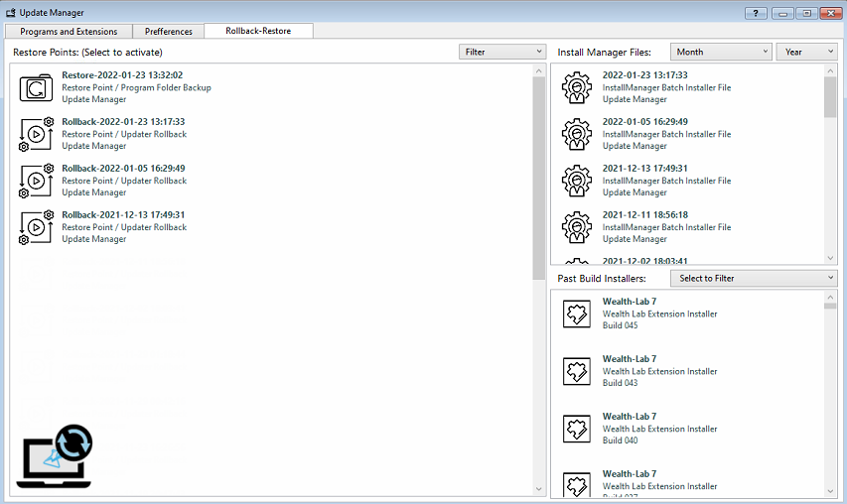Switch to the Programs and Extensions tab
Screen dimensions: 847x504
coord(69,32)
